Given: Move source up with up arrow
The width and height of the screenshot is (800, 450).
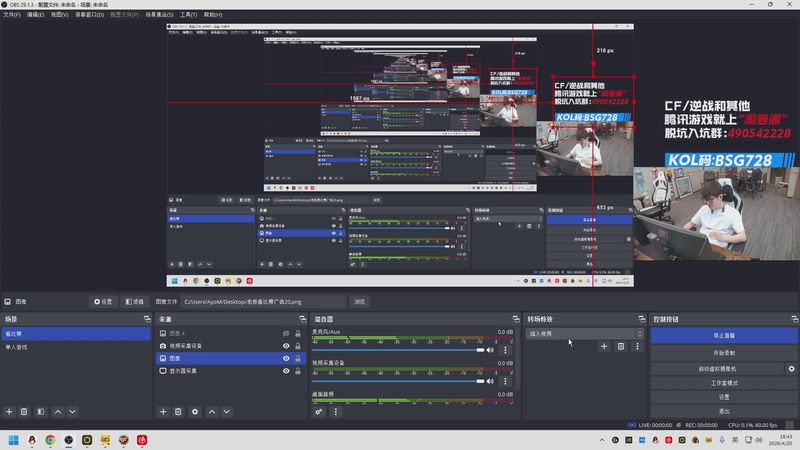Looking at the screenshot, I should 212,411.
